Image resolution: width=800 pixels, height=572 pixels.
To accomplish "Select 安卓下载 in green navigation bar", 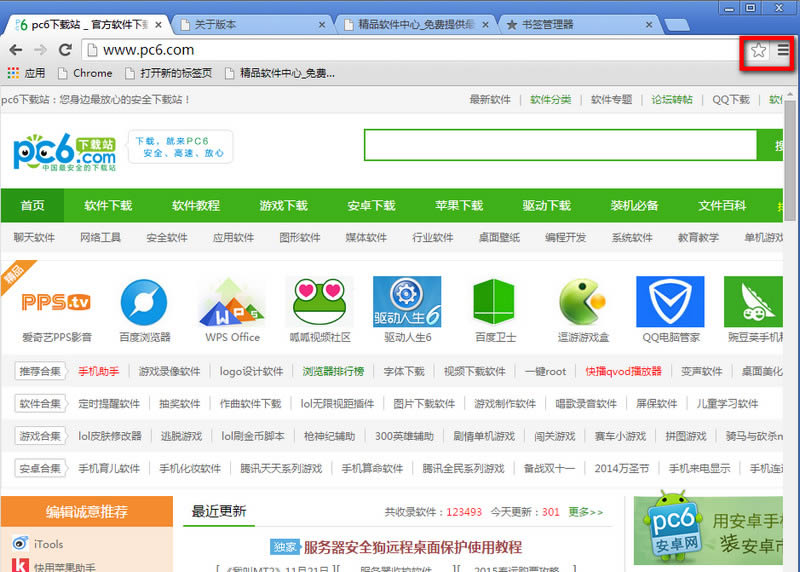I will point(371,206).
